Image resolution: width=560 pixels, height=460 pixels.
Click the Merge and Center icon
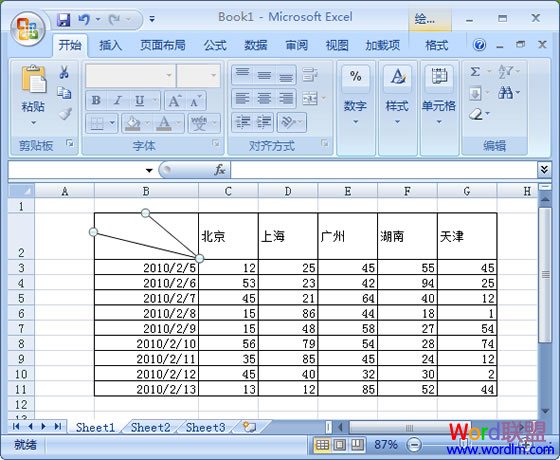(x=310, y=98)
